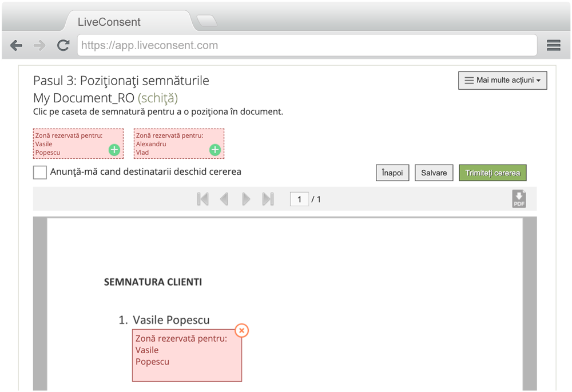
Task: Download the document as PDF
Action: click(519, 199)
